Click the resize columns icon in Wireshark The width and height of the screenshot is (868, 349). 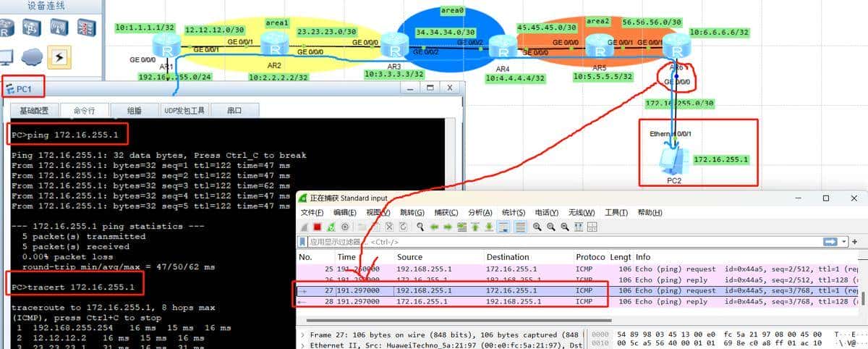click(579, 227)
